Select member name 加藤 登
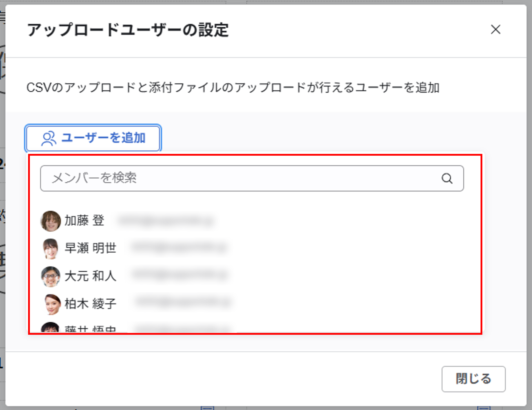Viewport: 532px width, 410px height. [x=84, y=220]
